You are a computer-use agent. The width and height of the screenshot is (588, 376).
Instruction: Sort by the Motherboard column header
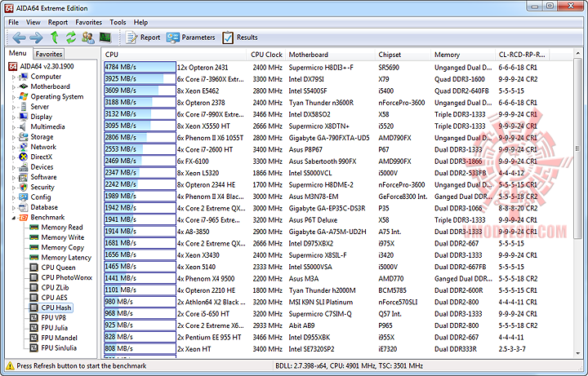[x=330, y=55]
